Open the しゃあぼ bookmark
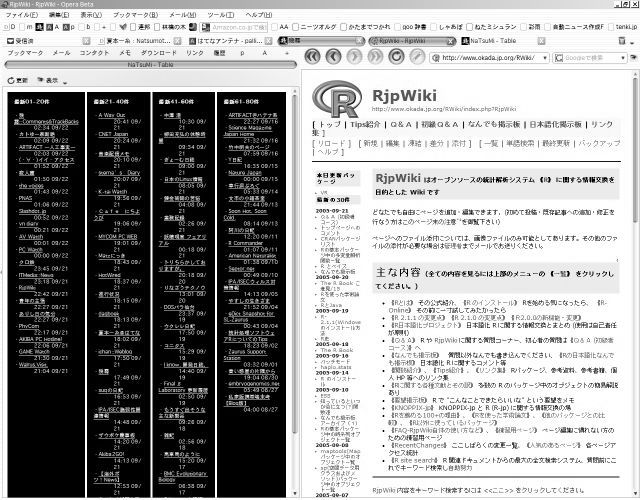This screenshot has width=640, height=500. (447, 27)
